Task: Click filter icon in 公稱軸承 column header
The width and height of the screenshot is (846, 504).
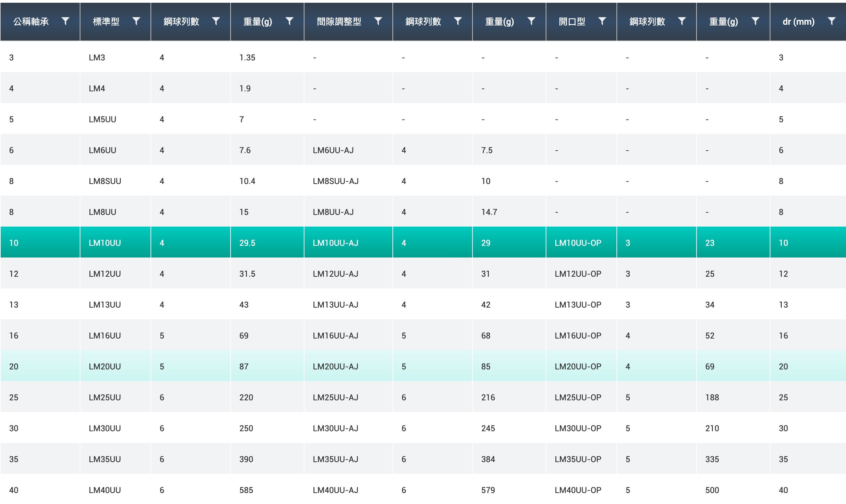Action: (65, 21)
